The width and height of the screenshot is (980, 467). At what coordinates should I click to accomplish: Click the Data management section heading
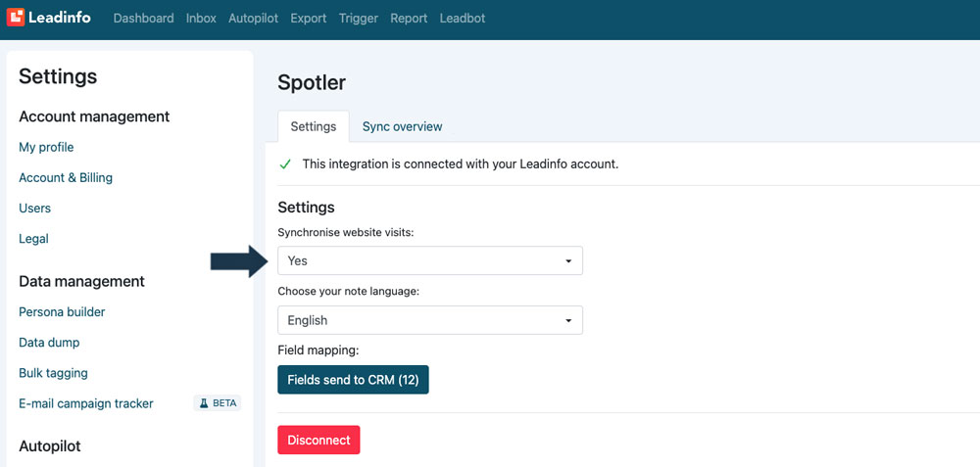pyautogui.click(x=82, y=282)
